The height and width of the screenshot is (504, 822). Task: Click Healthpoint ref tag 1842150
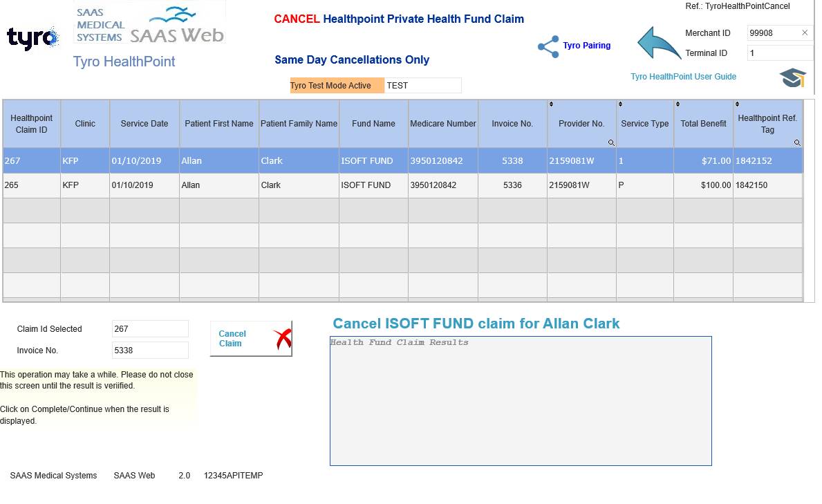767,185
